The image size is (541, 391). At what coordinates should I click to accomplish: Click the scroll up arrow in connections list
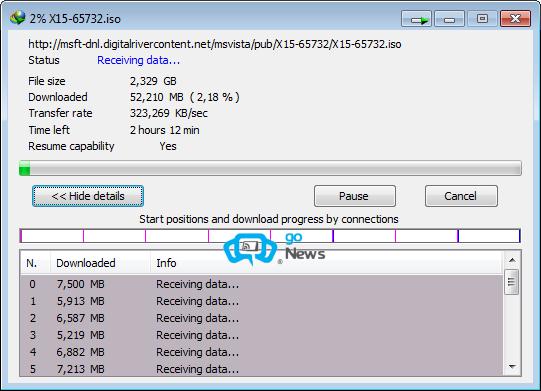click(x=512, y=260)
